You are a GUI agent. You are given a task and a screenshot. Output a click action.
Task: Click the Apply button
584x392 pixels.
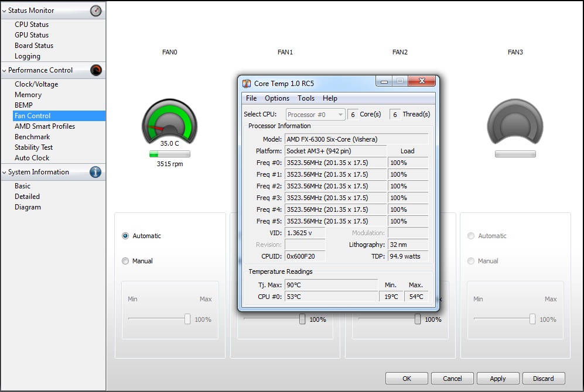(497, 379)
